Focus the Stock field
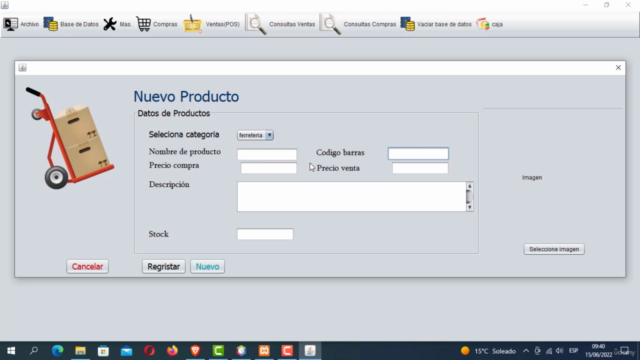The height and width of the screenshot is (360, 640). pos(265,234)
